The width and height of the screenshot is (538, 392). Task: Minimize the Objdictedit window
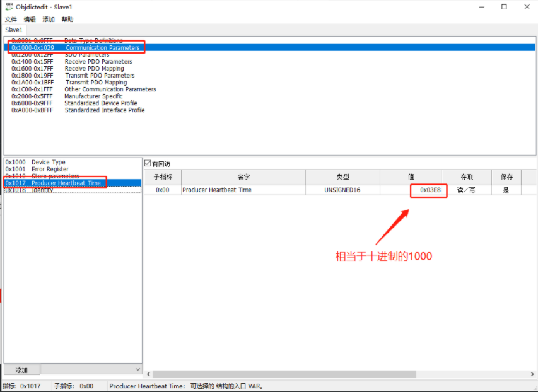point(482,7)
